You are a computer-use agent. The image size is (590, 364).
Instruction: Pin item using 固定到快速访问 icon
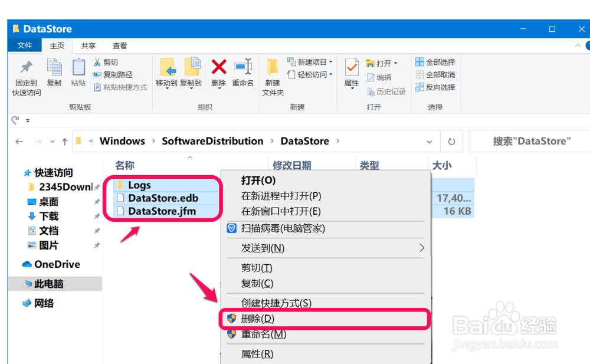26,74
